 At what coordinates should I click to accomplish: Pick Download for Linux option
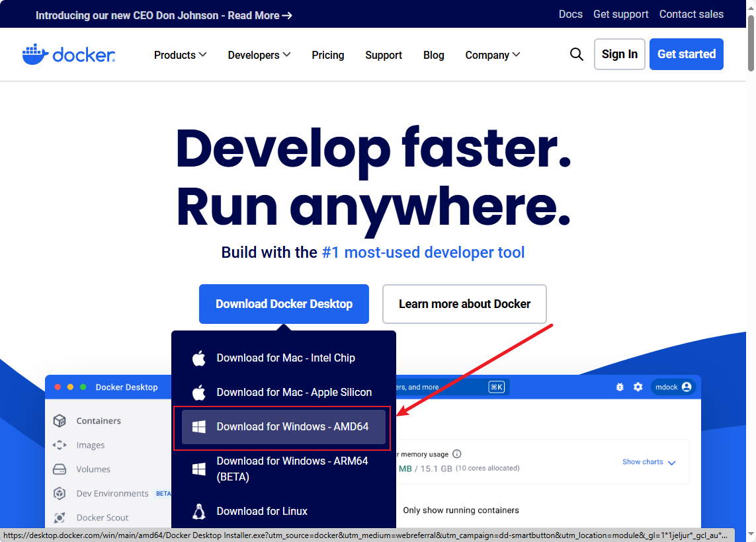[x=262, y=511]
